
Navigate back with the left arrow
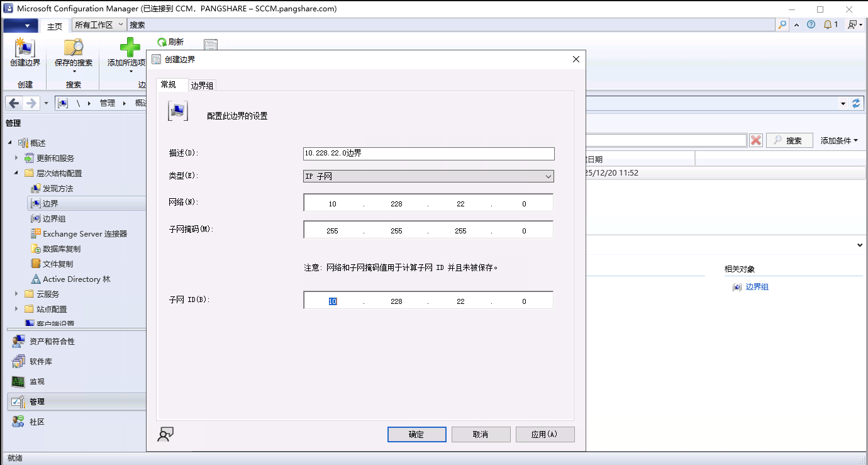[14, 103]
